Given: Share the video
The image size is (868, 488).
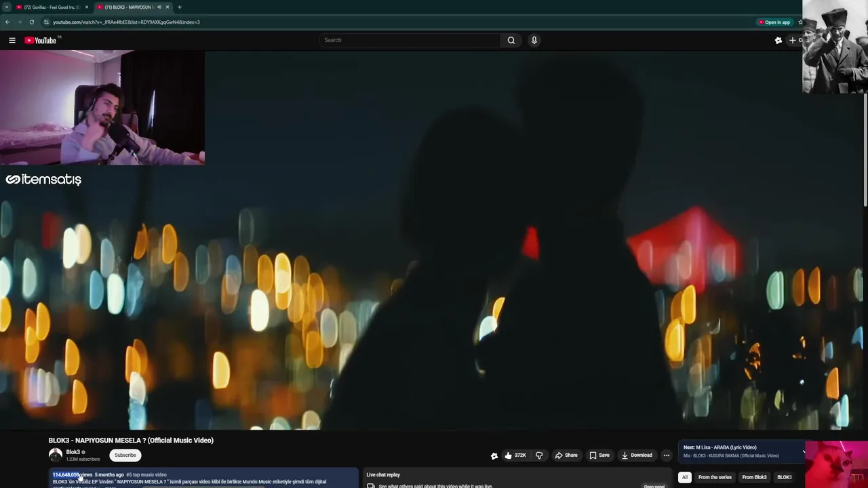Looking at the screenshot, I should tap(566, 455).
